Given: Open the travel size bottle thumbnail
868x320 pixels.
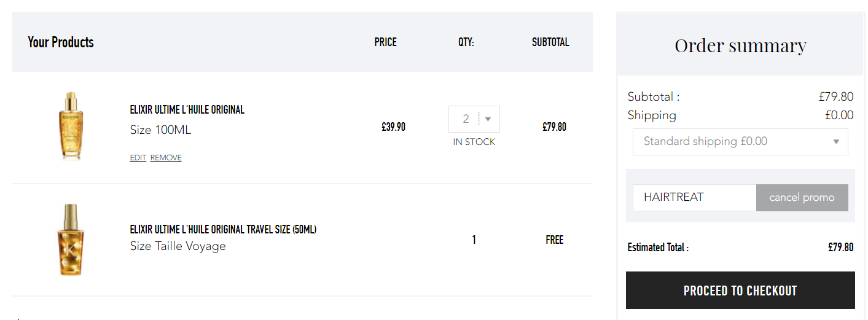Looking at the screenshot, I should click(69, 240).
